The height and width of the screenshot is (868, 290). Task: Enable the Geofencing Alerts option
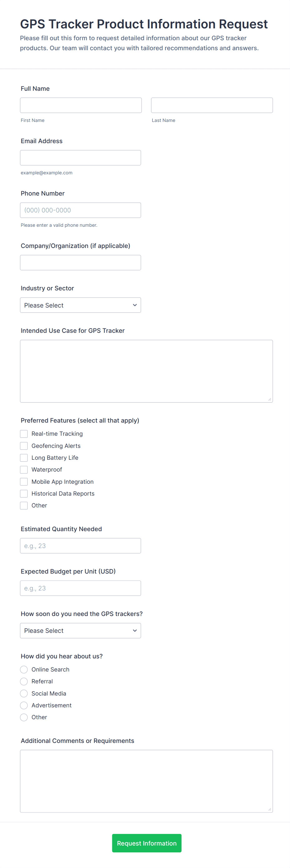click(x=24, y=446)
